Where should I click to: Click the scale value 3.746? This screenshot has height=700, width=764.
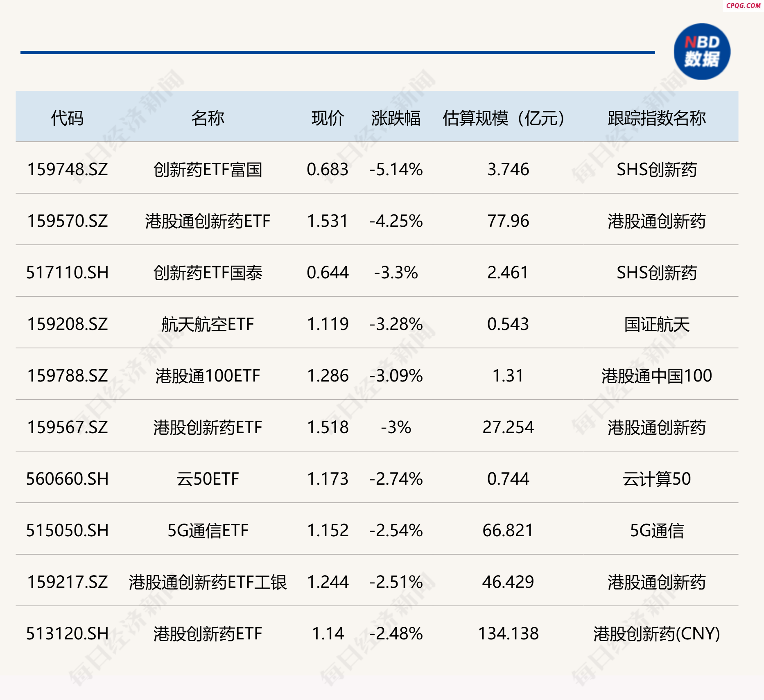pos(508,169)
